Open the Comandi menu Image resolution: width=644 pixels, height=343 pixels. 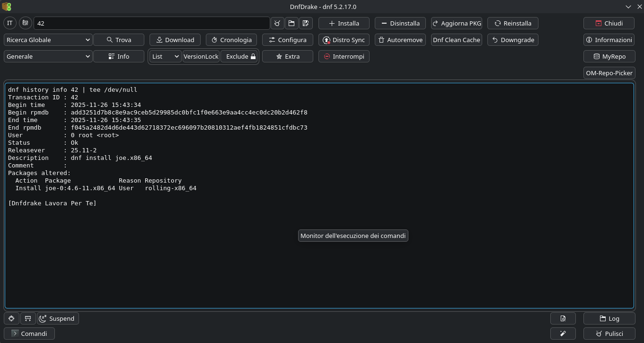(x=29, y=334)
